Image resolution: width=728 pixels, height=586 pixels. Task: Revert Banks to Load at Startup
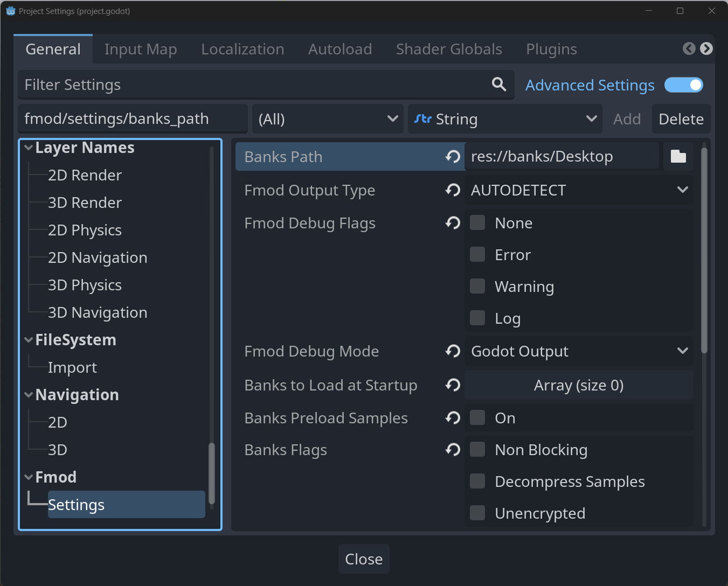coord(453,385)
